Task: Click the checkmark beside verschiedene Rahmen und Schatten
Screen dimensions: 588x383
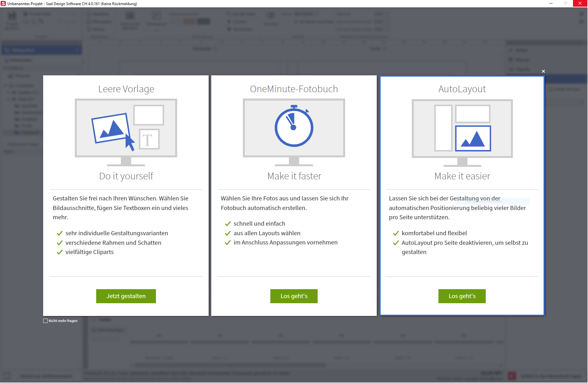Action: [59, 243]
